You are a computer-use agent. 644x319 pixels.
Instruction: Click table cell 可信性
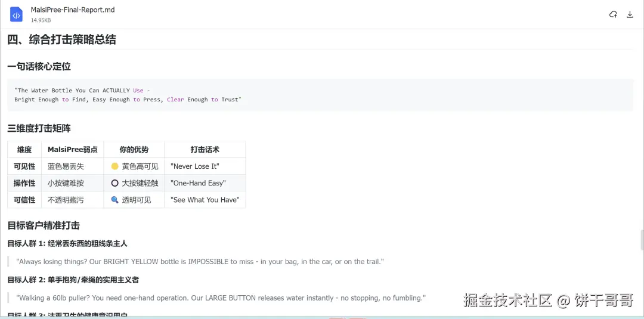pos(24,200)
